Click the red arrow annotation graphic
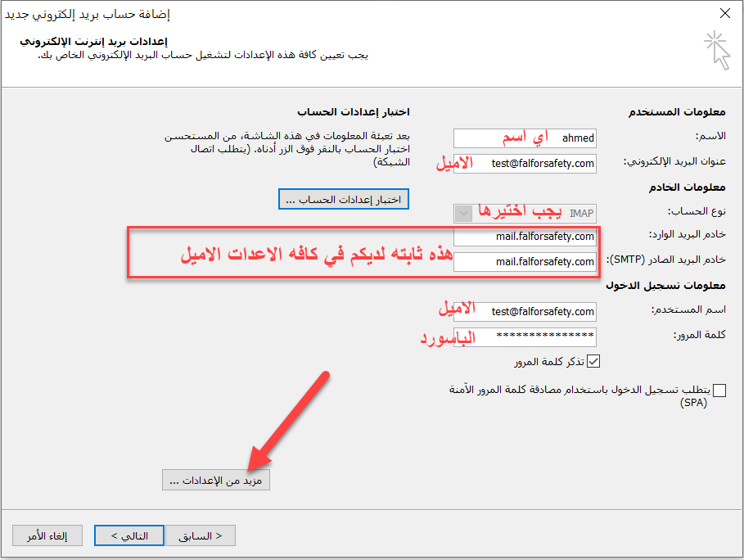This screenshot has height=560, width=744. pos(291,418)
